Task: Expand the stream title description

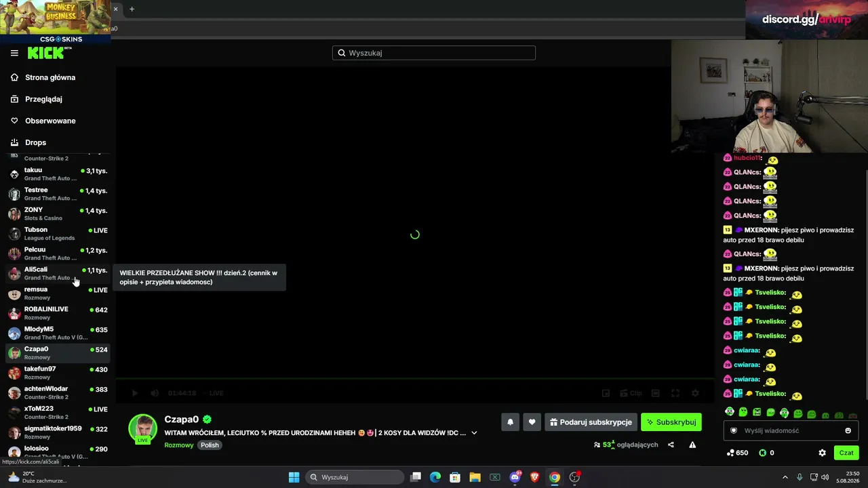Action: point(474,433)
